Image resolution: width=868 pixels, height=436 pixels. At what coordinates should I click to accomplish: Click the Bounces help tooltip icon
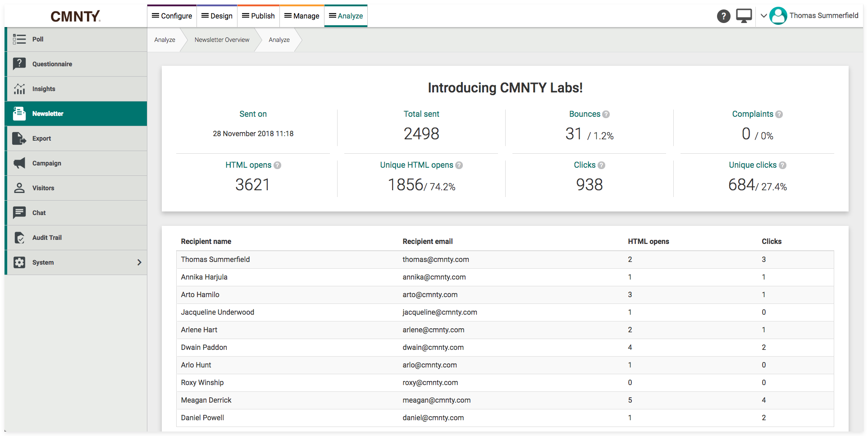click(606, 115)
